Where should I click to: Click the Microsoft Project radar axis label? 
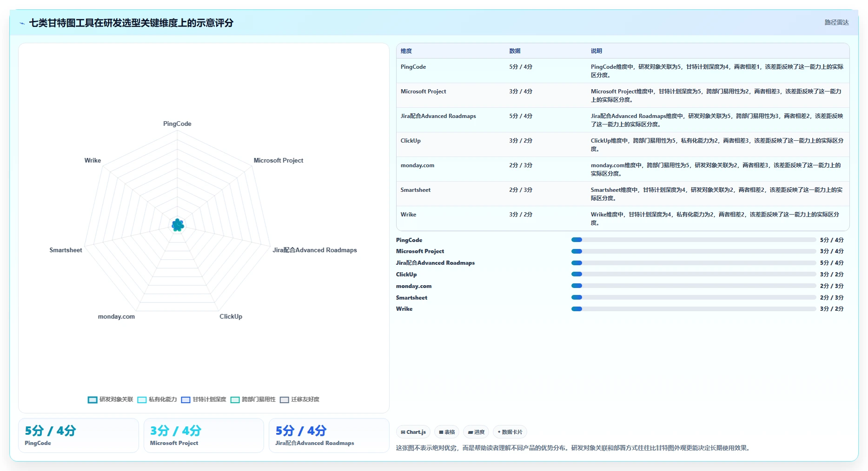point(278,160)
